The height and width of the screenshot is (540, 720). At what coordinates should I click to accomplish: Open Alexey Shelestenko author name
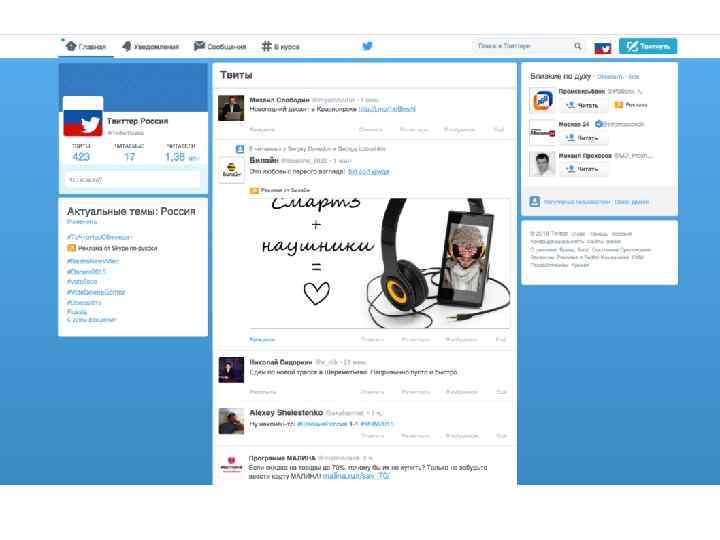click(286, 412)
